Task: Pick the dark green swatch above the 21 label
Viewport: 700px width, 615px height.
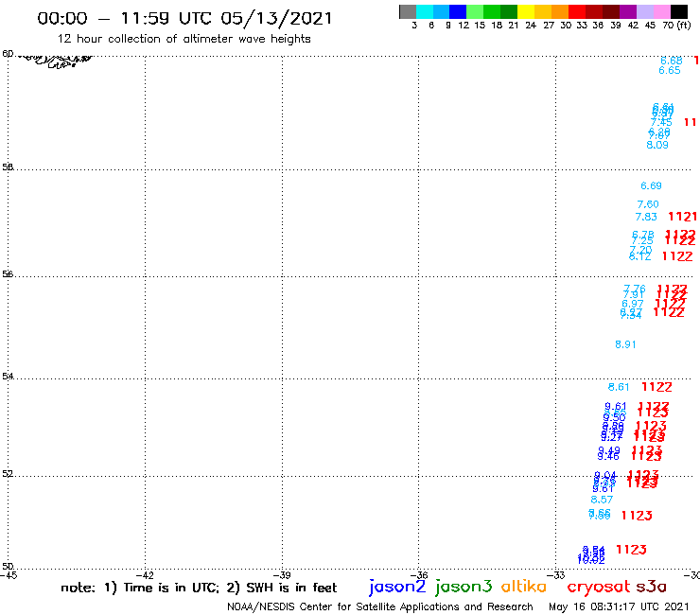Action: coord(509,11)
